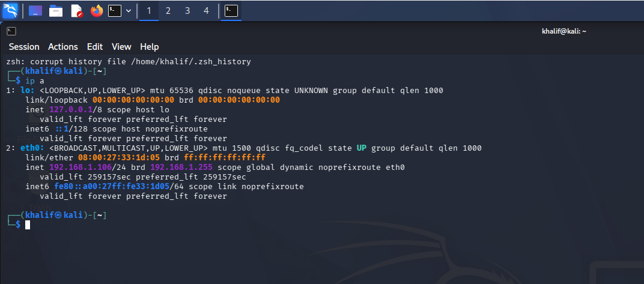Click the eth0: interface name
Viewport: 644px width, 284px height.
click(x=32, y=148)
